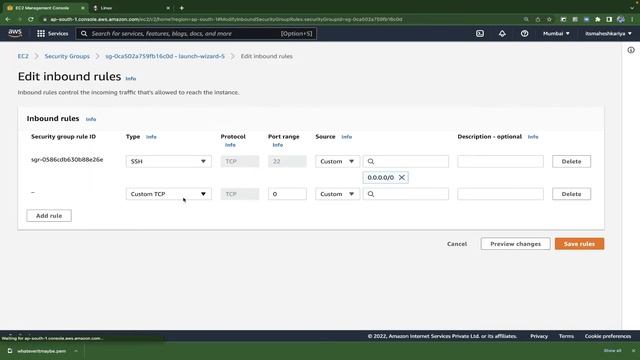The width and height of the screenshot is (640, 360).
Task: Go to EC2 breadcrumb
Action: tap(23, 56)
